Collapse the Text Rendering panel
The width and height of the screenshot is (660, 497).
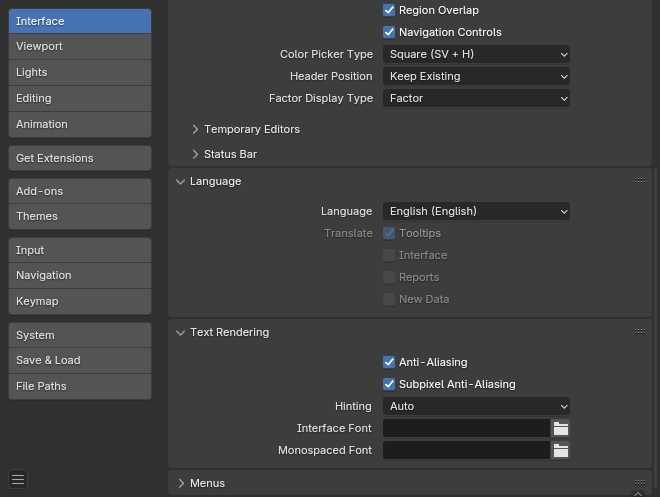[x=181, y=332]
